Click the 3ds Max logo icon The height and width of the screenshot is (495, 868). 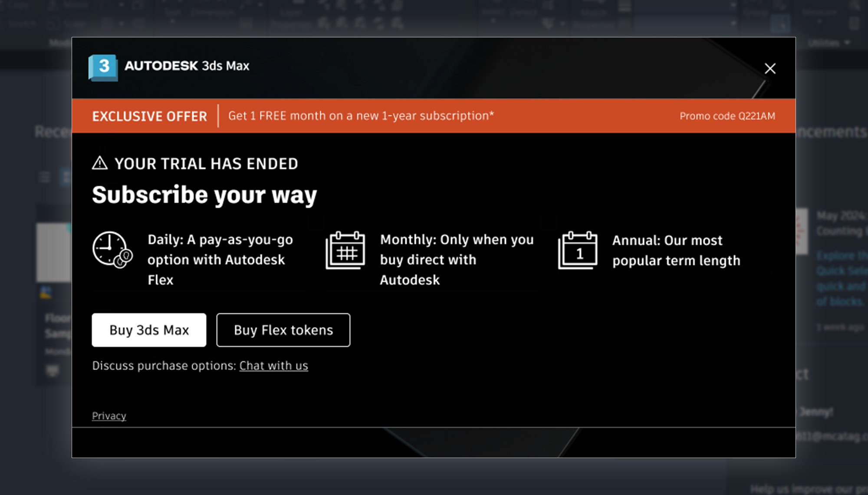click(103, 67)
